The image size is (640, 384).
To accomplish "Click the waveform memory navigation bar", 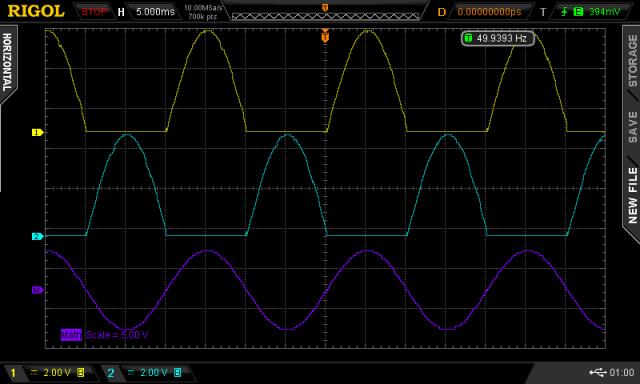I will (x=325, y=16).
